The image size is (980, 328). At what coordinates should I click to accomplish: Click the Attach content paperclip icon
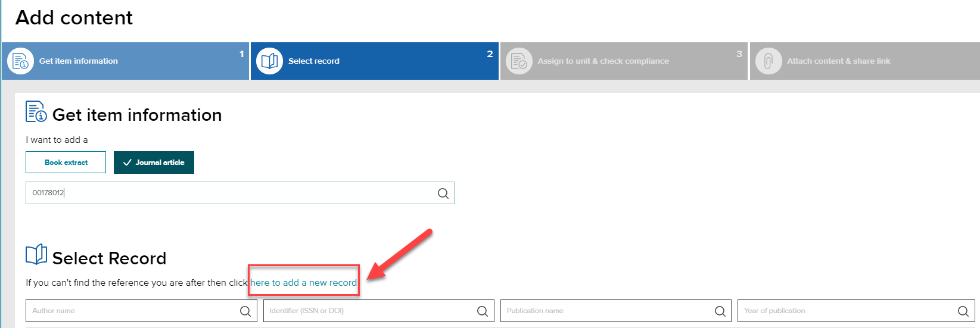(769, 61)
